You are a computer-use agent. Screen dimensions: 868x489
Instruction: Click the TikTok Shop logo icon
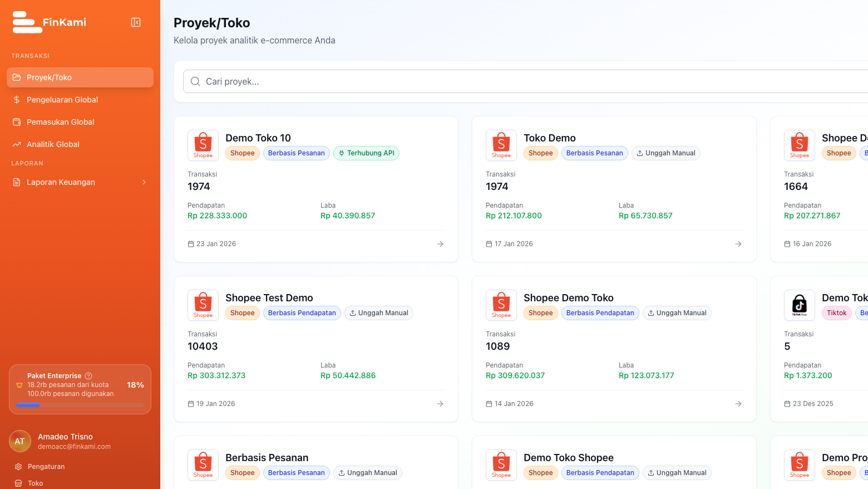pyautogui.click(x=800, y=305)
